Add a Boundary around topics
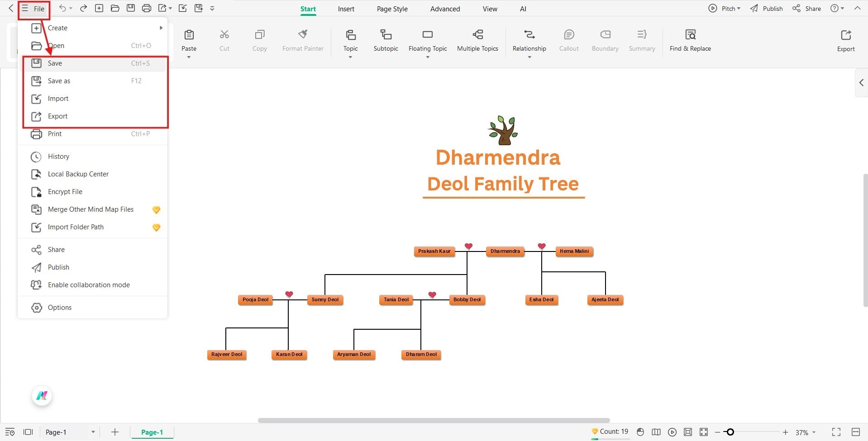 tap(605, 41)
